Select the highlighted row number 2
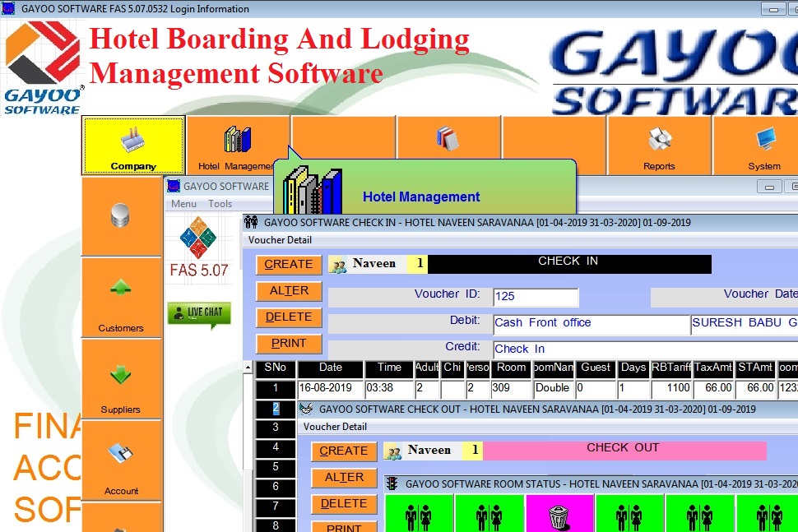 [276, 409]
